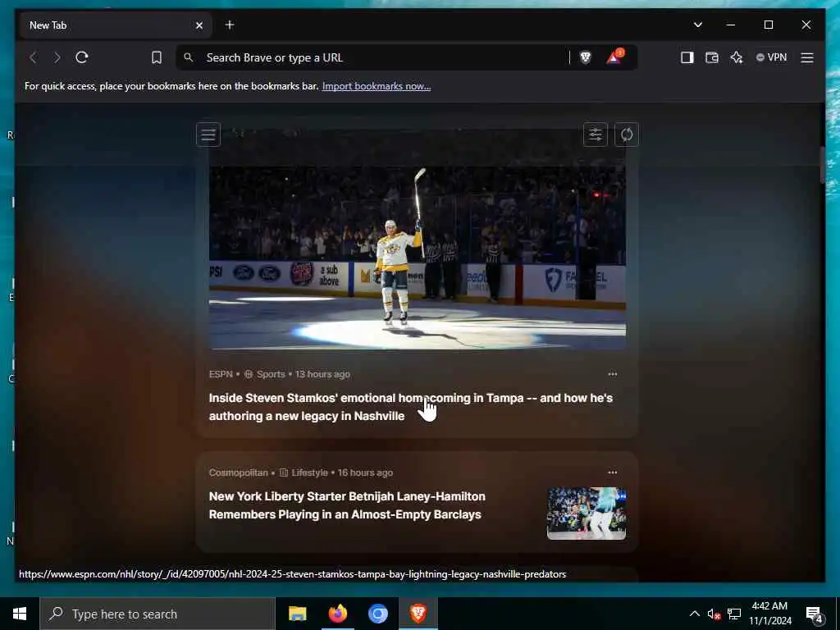Show hidden system tray icons
This screenshot has height=630, width=840.
[x=694, y=614]
